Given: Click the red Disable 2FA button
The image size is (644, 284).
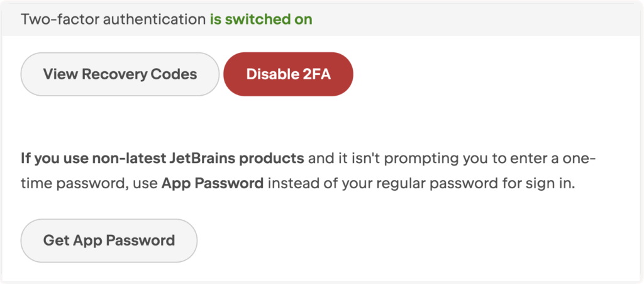Looking at the screenshot, I should point(288,74).
